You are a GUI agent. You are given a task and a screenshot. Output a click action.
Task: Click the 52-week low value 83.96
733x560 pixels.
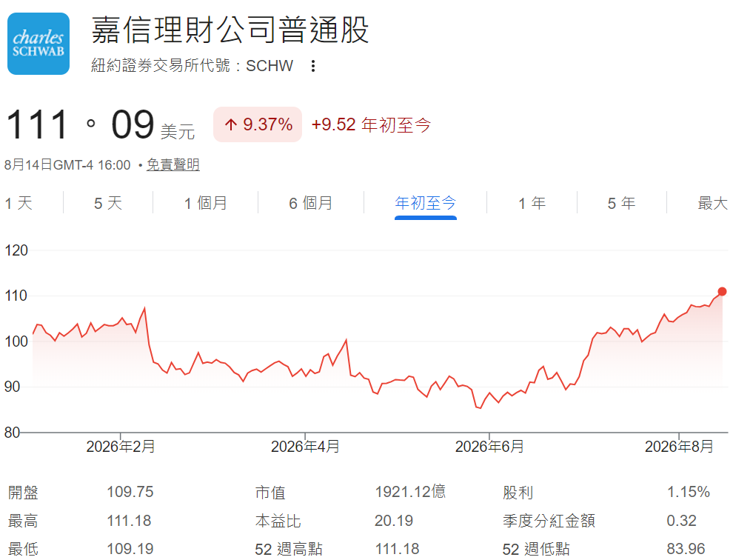coord(686,549)
